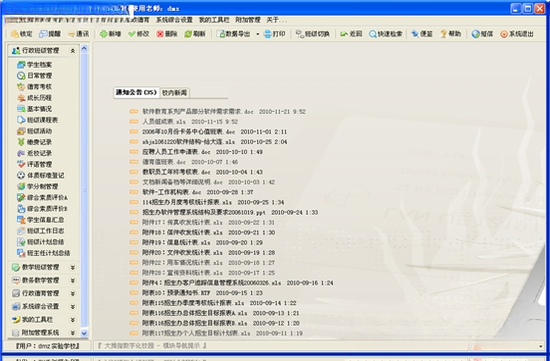The height and width of the screenshot is (361, 550).
Task: Click the 系统退出 exit button
Action: click(517, 34)
